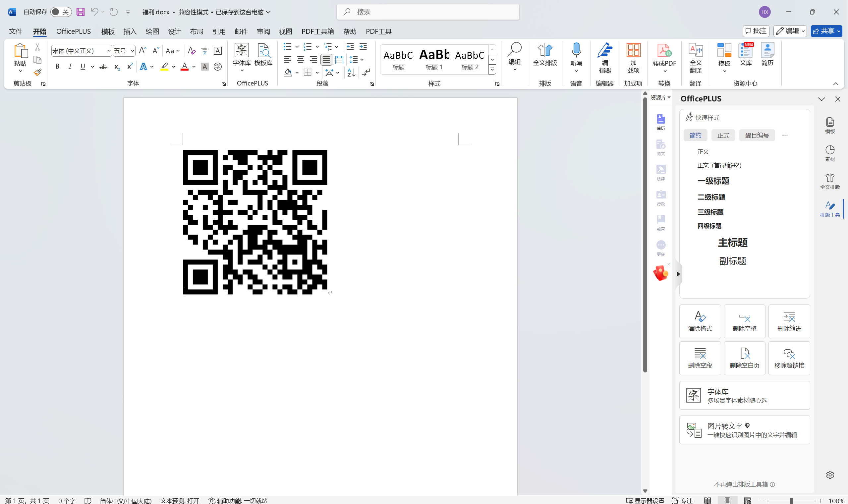Expand the styles gallery more button
Image resolution: width=848 pixels, height=504 pixels.
492,70
